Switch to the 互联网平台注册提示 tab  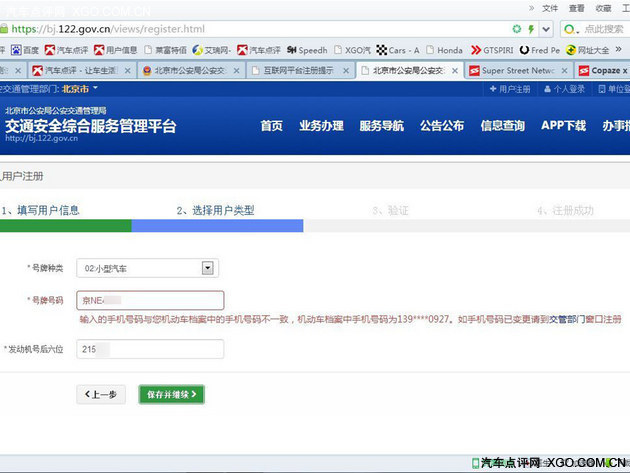[x=299, y=71]
